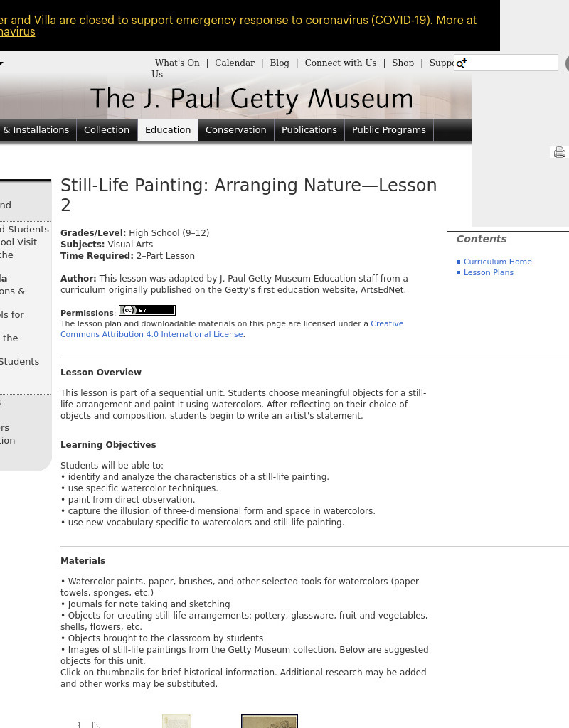Open the Conservation tab
569x728 pixels.
pyautogui.click(x=235, y=130)
